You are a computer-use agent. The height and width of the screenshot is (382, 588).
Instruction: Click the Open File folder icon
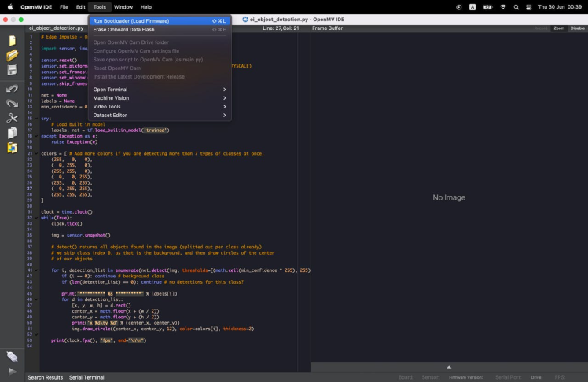[12, 55]
